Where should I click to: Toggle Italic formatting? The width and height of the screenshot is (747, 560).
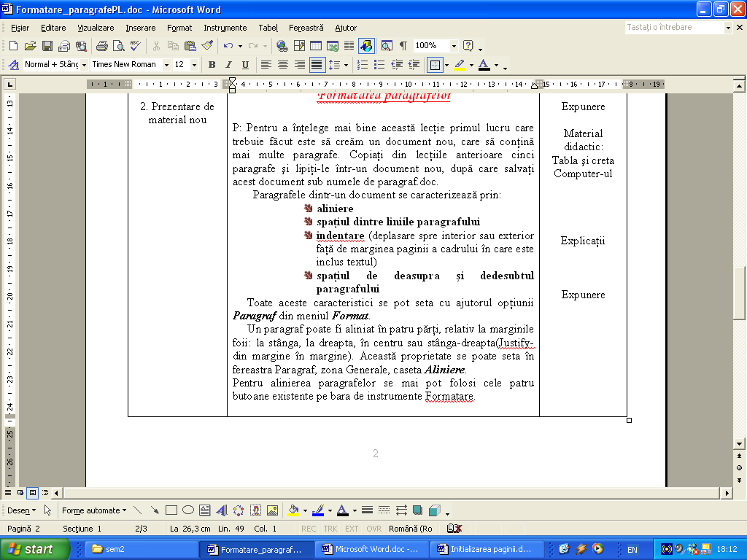tap(228, 65)
